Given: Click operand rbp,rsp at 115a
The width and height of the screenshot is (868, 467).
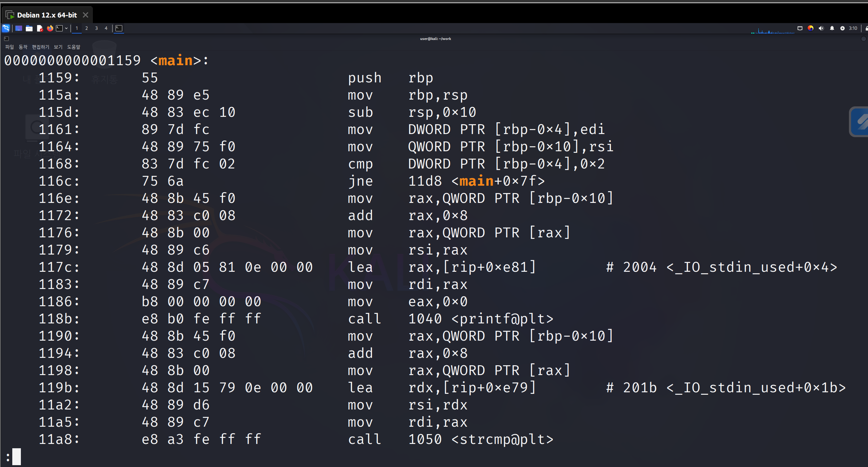Looking at the screenshot, I should click(438, 95).
